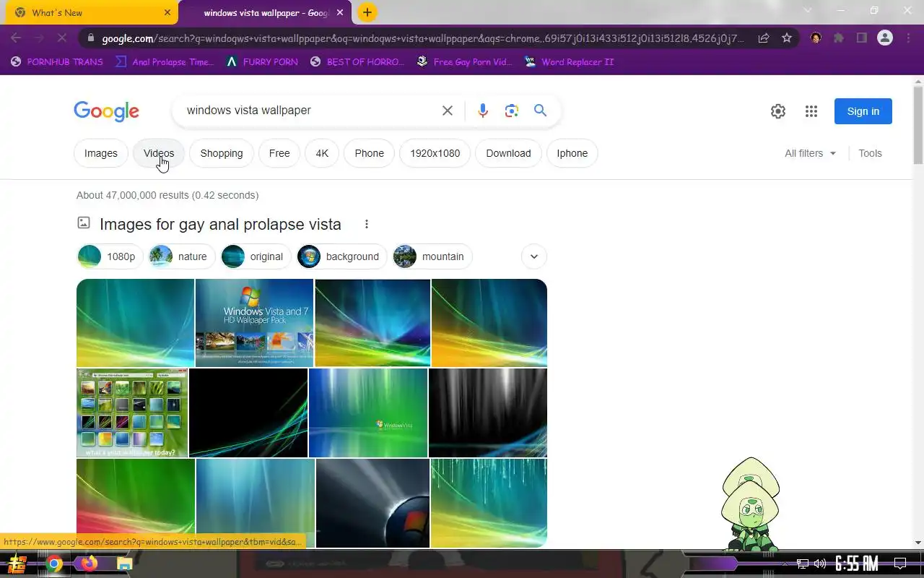Go forward to the next page
The image size is (924, 578).
(39, 38)
